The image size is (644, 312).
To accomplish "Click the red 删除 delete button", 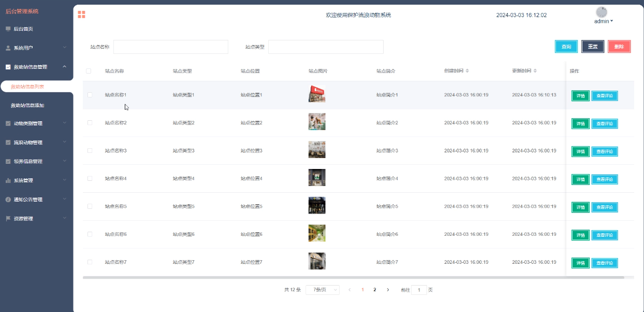I will [619, 47].
